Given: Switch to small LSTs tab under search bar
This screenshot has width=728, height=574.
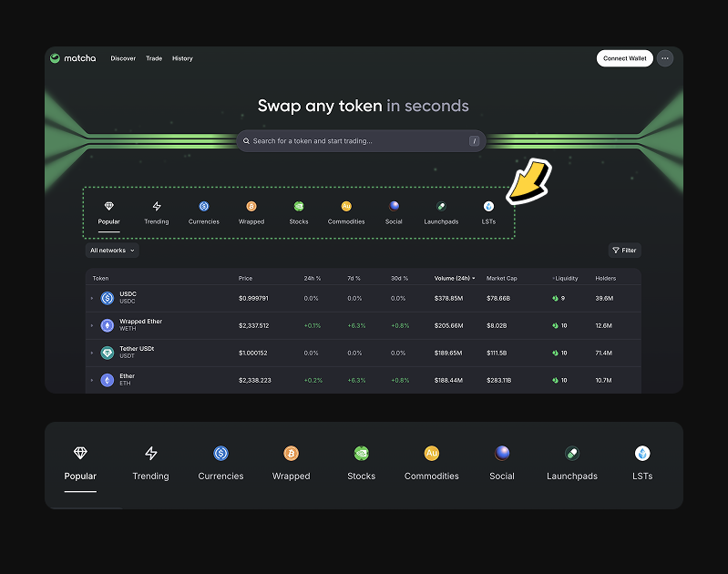Looking at the screenshot, I should point(488,213).
